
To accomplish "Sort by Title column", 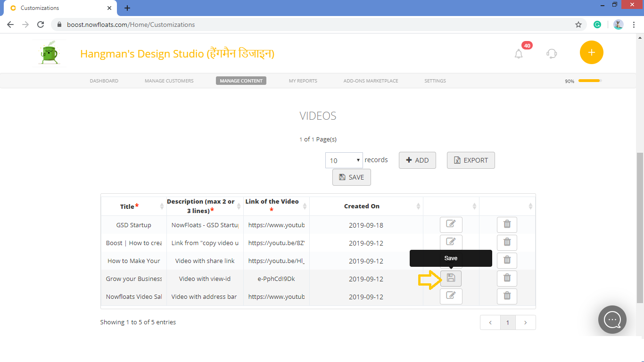I will tap(133, 206).
